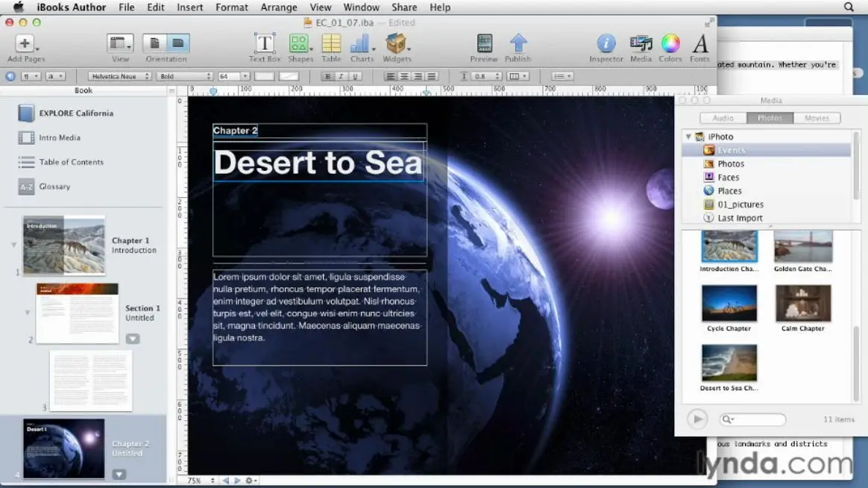Click the styles drawer icon in format bar
The height and width of the screenshot is (488, 868).
10,76
